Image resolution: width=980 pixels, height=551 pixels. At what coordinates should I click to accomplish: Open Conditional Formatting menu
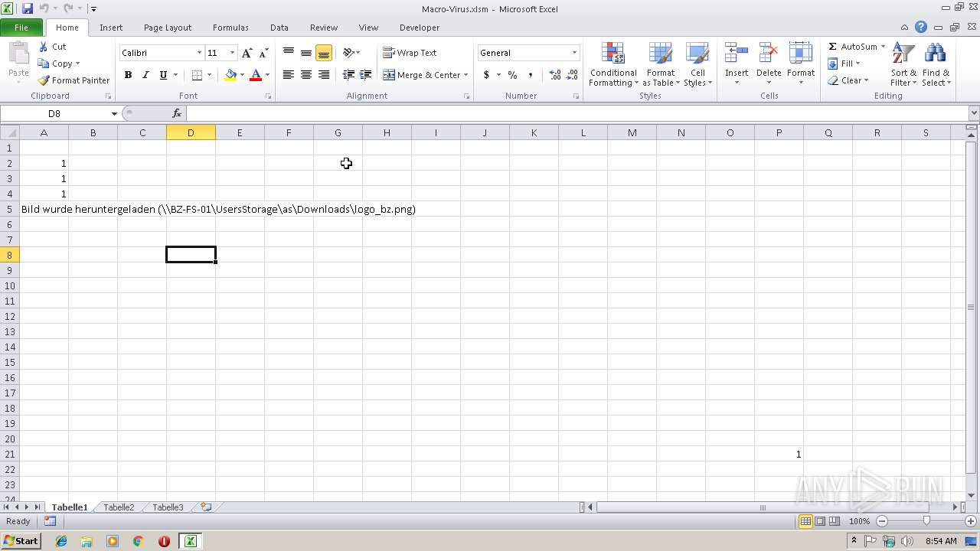[x=612, y=64]
